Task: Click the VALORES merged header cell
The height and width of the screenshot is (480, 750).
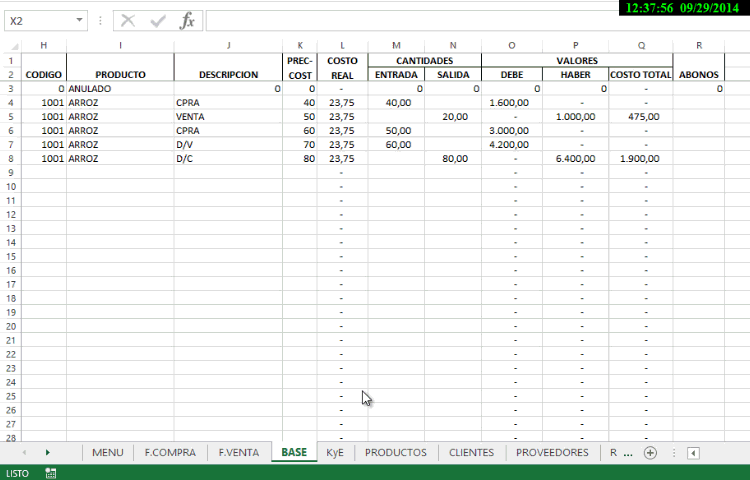Action: coord(577,61)
